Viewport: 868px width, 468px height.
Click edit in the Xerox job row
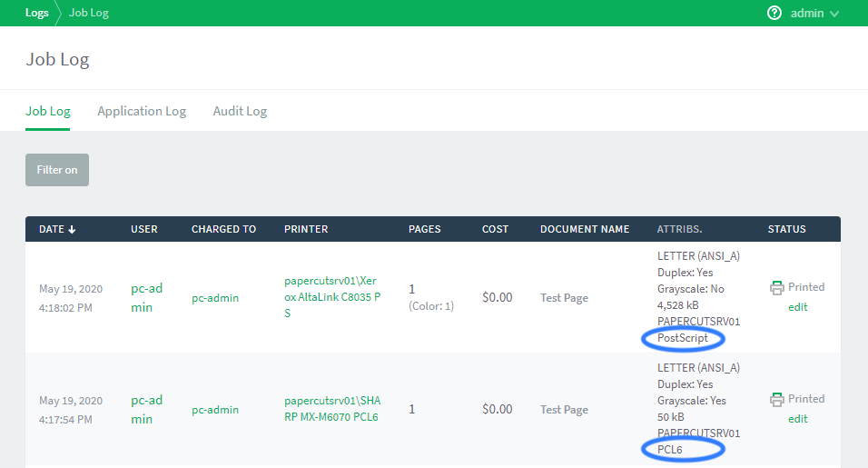coord(798,307)
